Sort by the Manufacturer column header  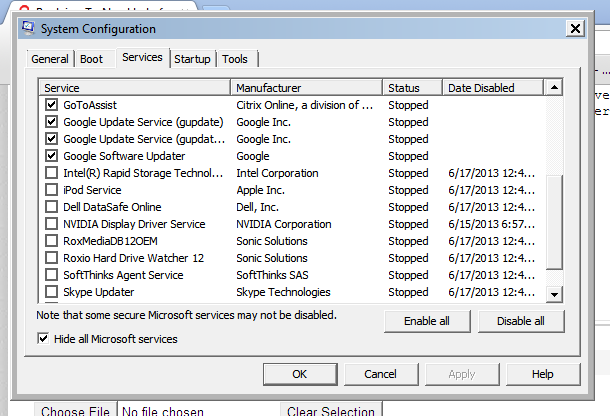(x=307, y=88)
